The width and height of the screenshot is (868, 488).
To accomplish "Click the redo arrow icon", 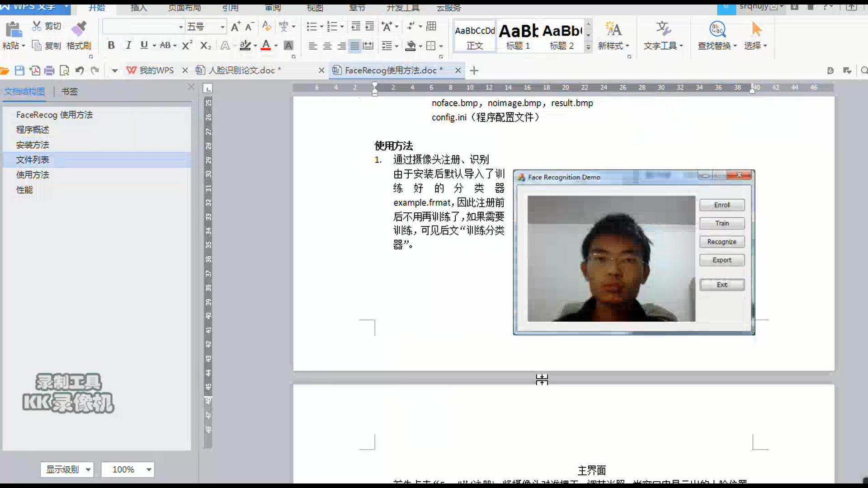I will click(94, 70).
